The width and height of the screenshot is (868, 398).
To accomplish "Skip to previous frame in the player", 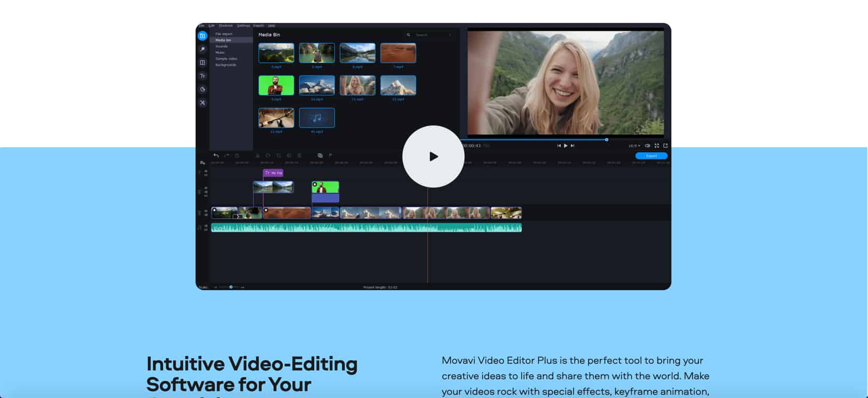I will tap(559, 146).
